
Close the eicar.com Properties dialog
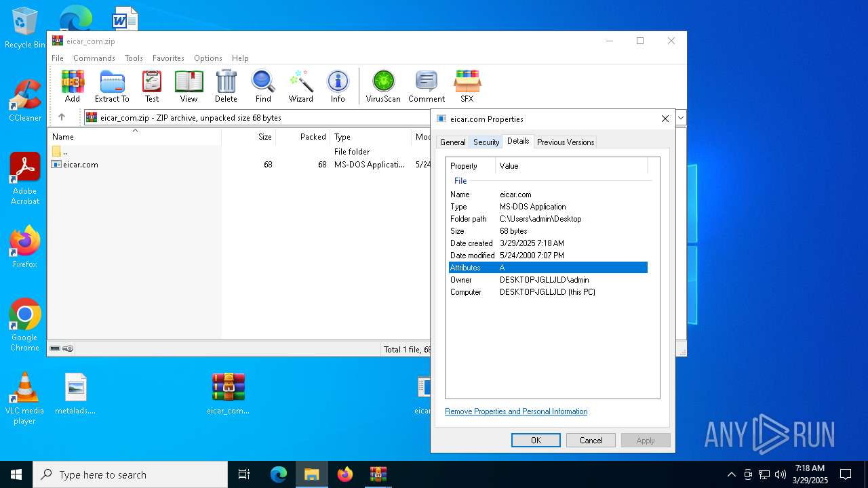tap(665, 119)
